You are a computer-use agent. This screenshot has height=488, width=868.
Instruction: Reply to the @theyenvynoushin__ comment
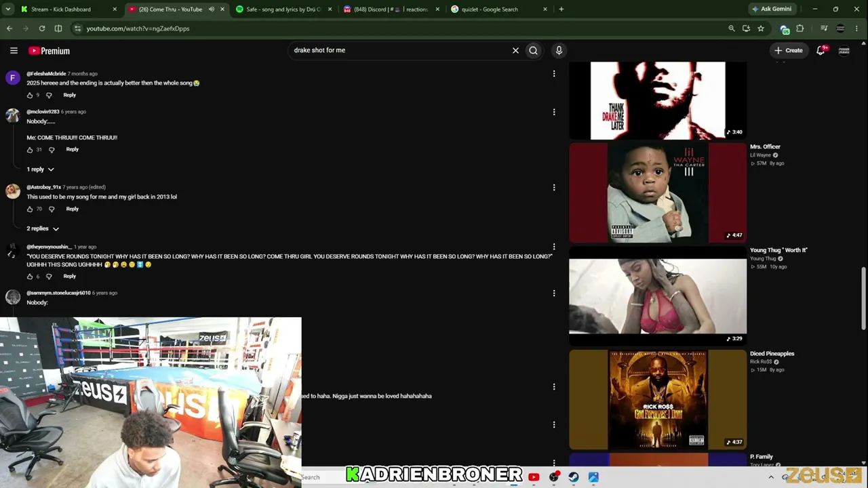[x=69, y=276]
